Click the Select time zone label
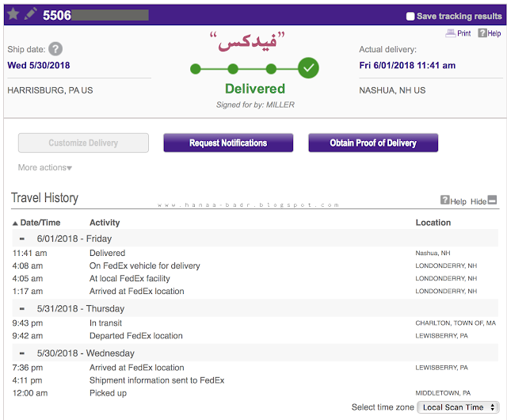The width and height of the screenshot is (507, 420). [x=383, y=407]
